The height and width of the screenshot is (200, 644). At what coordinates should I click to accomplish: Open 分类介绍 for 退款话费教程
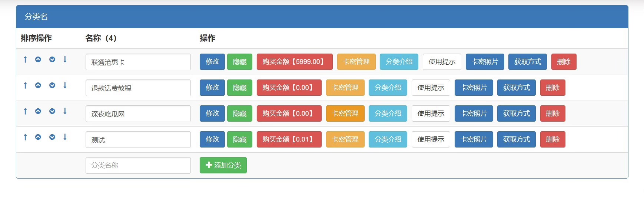(x=388, y=88)
